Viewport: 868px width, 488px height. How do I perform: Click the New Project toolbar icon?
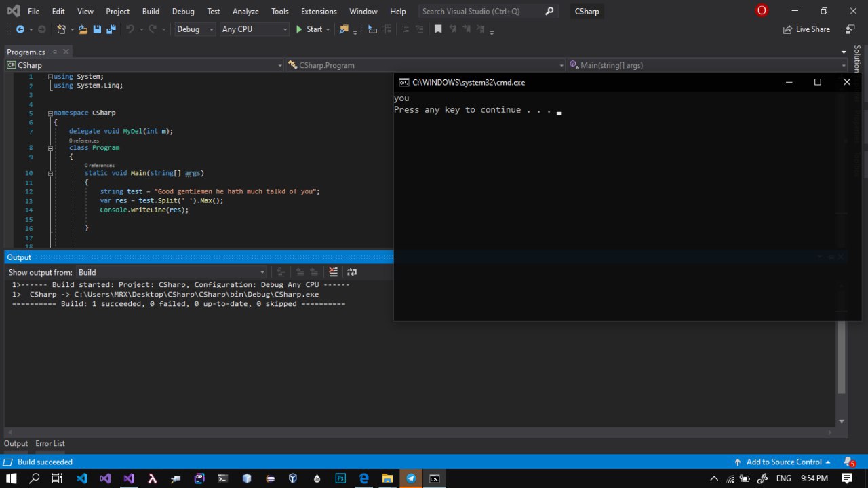(x=61, y=29)
